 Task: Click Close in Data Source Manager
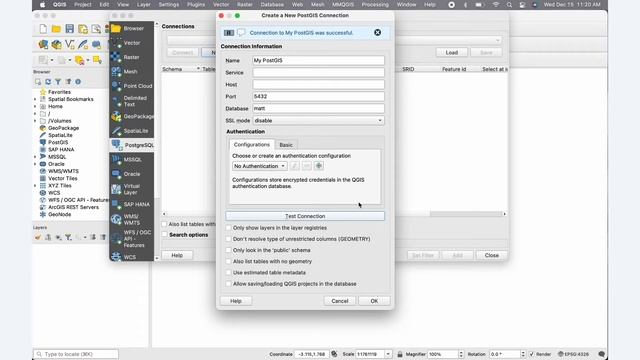click(x=491, y=255)
